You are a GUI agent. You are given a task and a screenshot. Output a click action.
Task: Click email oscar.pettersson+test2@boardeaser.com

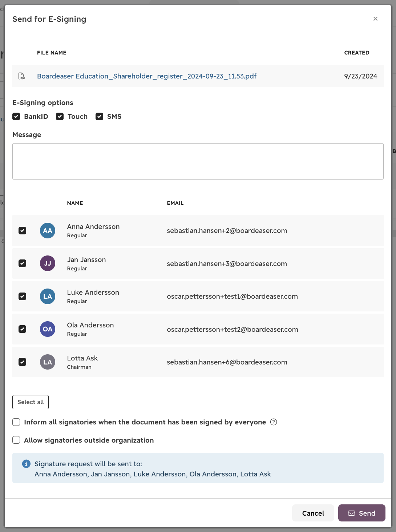tap(233, 330)
